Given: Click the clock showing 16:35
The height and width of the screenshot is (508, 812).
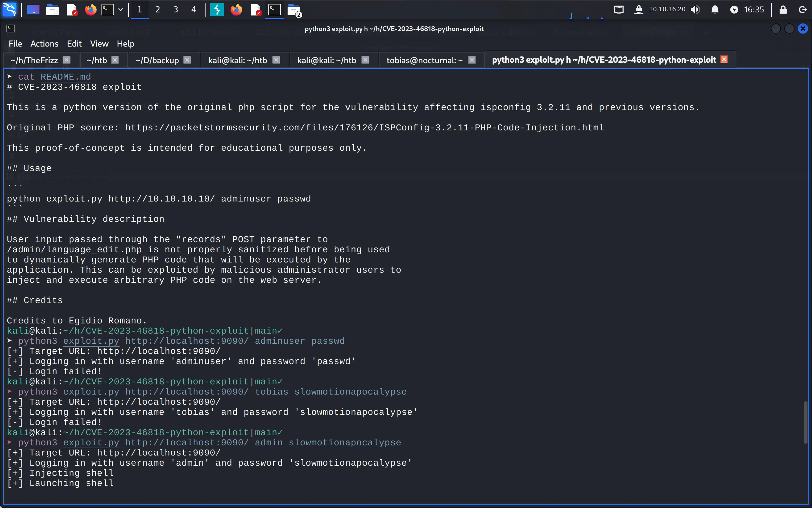Looking at the screenshot, I should coord(754,10).
